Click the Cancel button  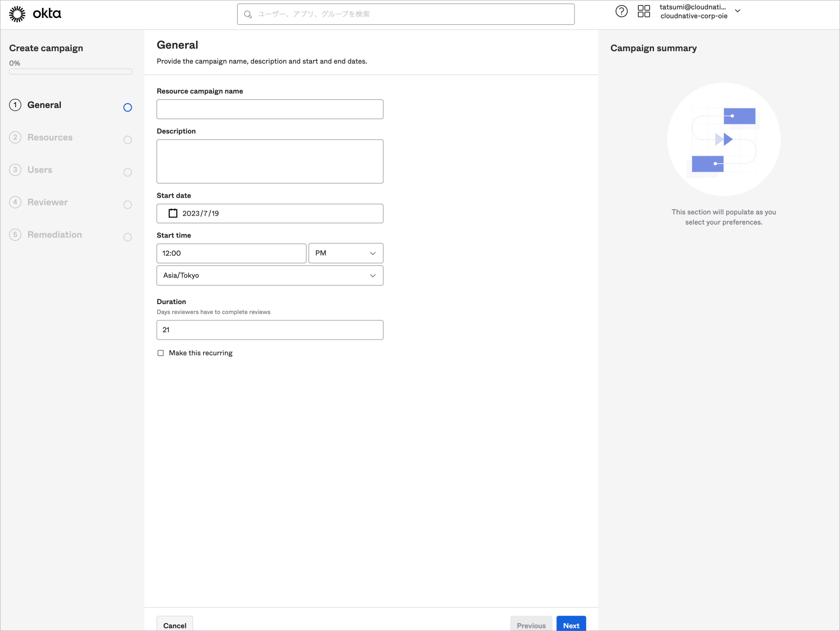174,625
